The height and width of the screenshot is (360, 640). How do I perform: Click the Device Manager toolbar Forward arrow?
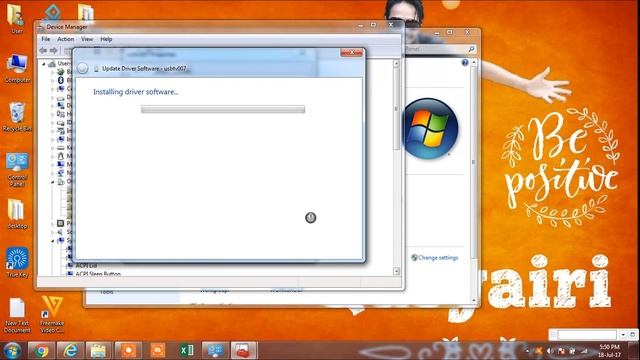coord(53,51)
